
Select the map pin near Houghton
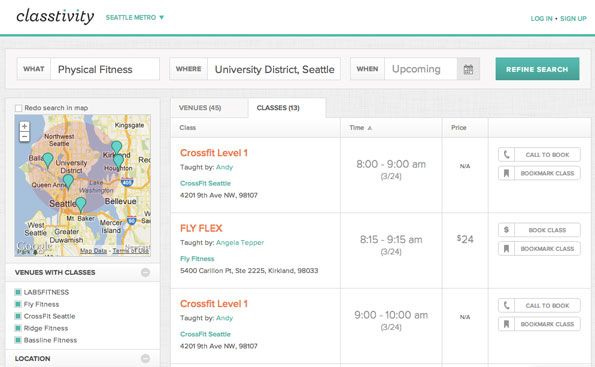(118, 161)
